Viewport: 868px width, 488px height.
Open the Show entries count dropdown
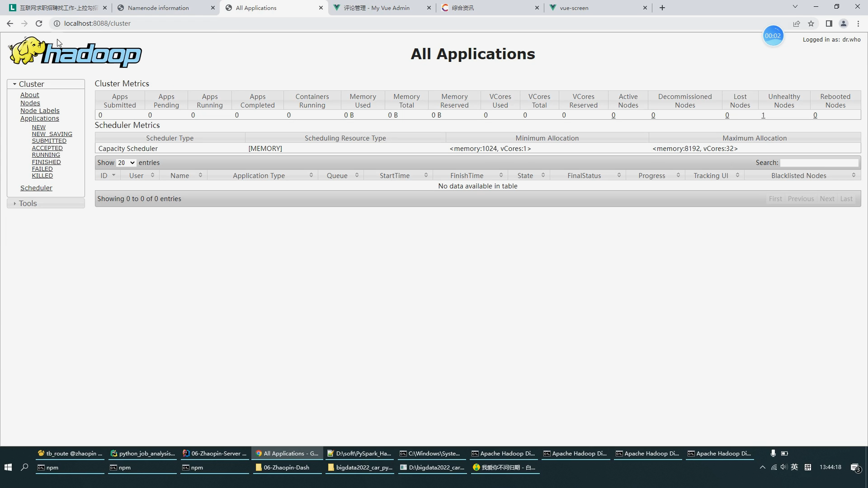(126, 163)
